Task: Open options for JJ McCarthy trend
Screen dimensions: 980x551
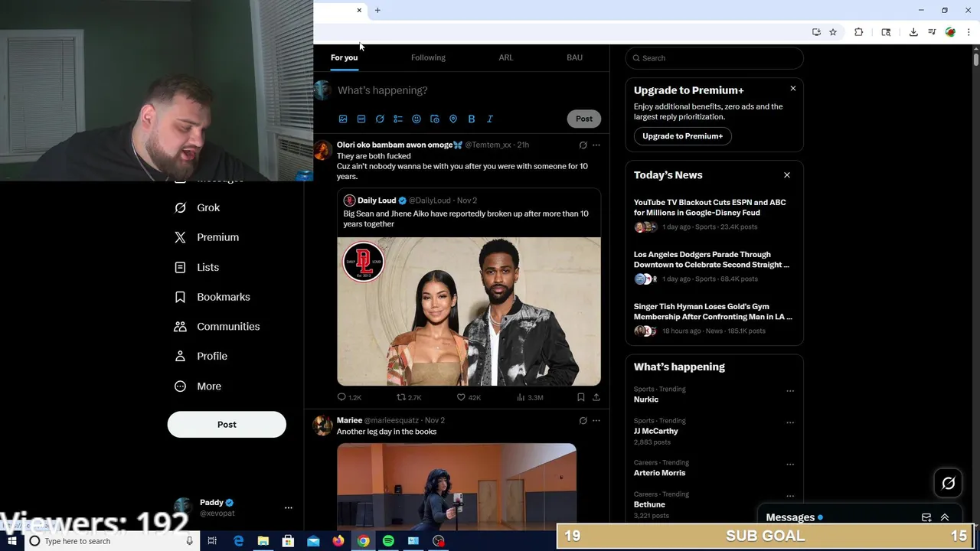Action: pyautogui.click(x=789, y=422)
